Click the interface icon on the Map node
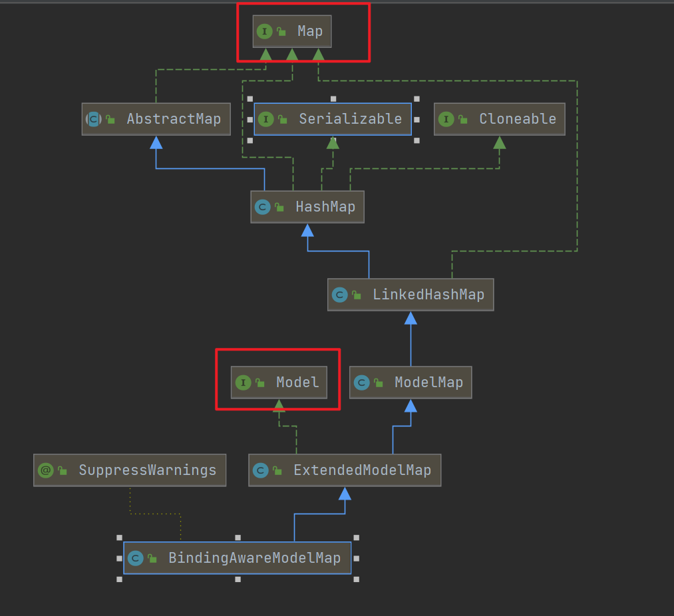This screenshot has width=674, height=616. [x=264, y=31]
